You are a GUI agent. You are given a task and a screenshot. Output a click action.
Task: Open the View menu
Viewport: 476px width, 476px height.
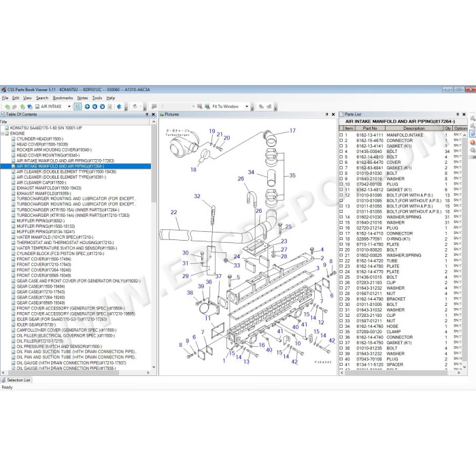click(x=27, y=98)
